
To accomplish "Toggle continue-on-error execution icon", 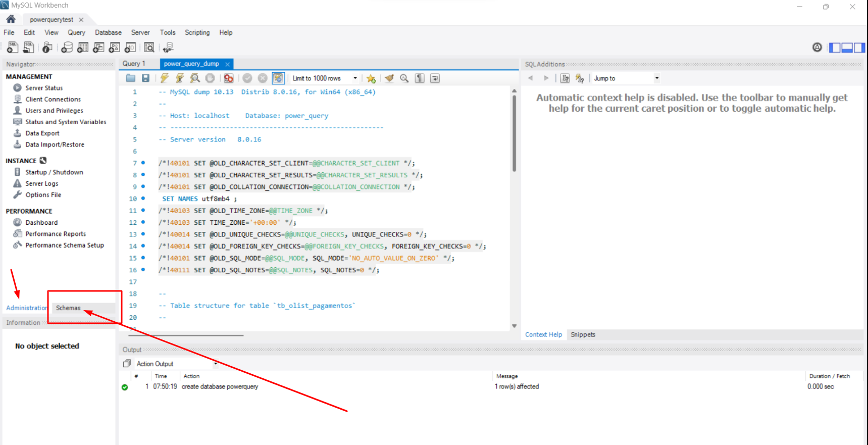I will pyautogui.click(x=229, y=78).
